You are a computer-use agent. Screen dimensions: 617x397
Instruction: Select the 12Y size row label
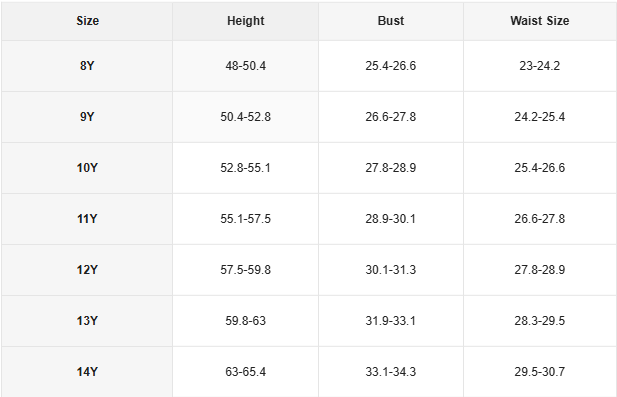click(87, 270)
